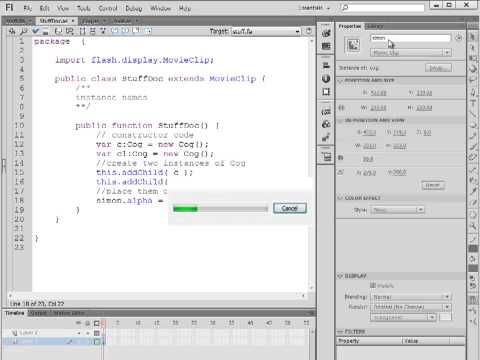
Task: Click the Reset button in 3D section
Action: tap(433, 185)
